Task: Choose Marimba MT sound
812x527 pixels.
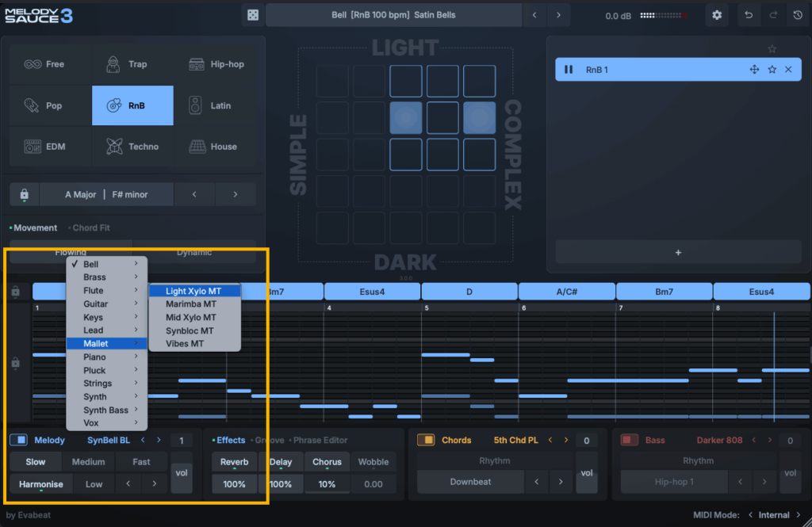Action: [x=195, y=304]
